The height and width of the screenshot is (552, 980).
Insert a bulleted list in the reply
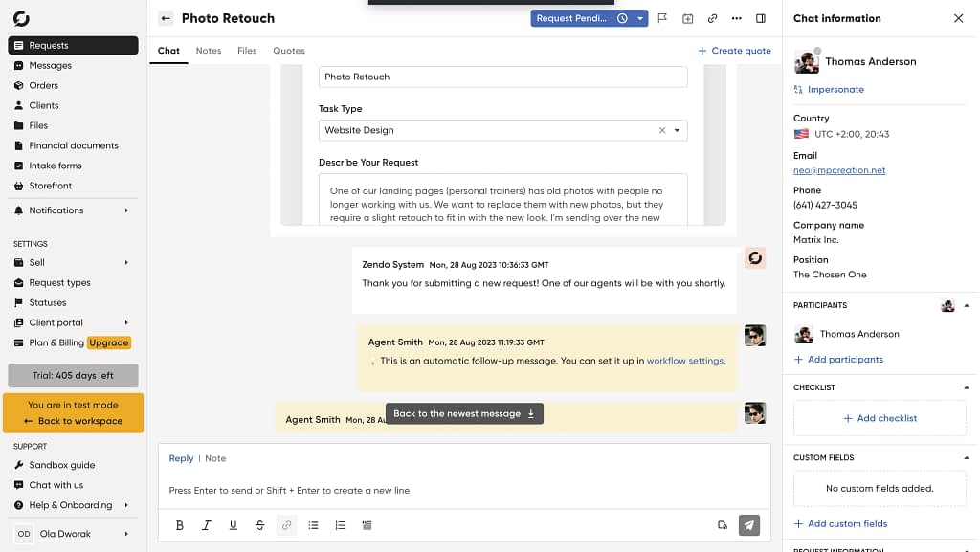tap(313, 525)
